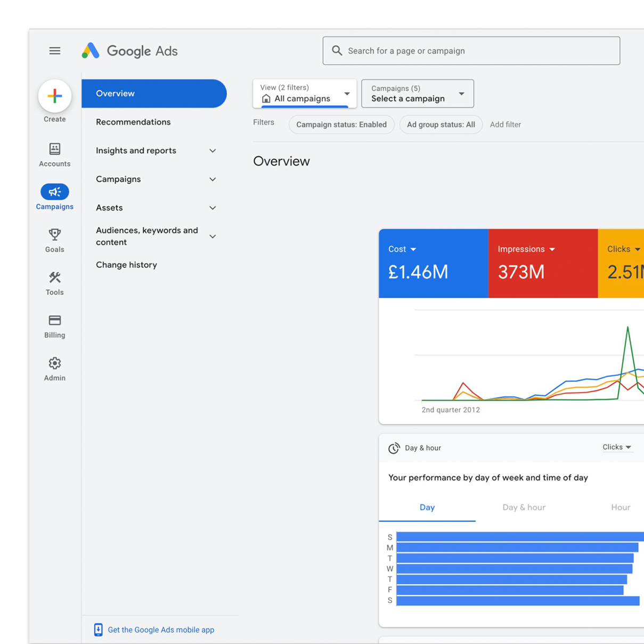The height and width of the screenshot is (644, 644).
Task: Open Recommendations in the side menu
Action: tap(133, 122)
